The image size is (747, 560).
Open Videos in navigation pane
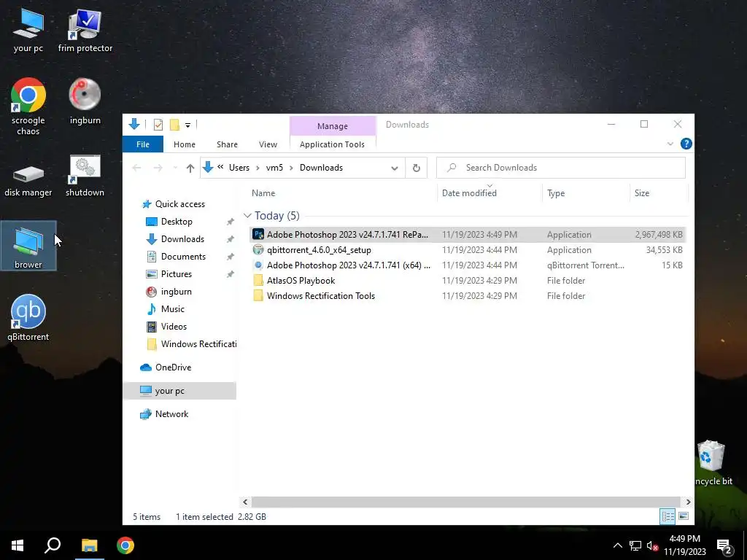pos(167,327)
